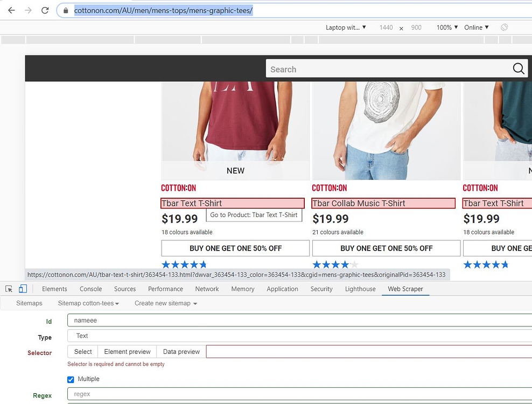The image size is (532, 404).
Task: Activate the inspect element picker icon
Action: click(x=9, y=289)
